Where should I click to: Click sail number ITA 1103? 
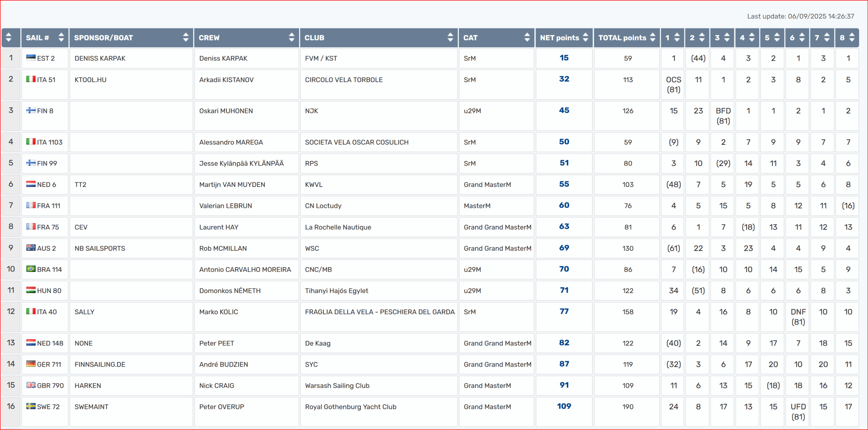point(50,142)
